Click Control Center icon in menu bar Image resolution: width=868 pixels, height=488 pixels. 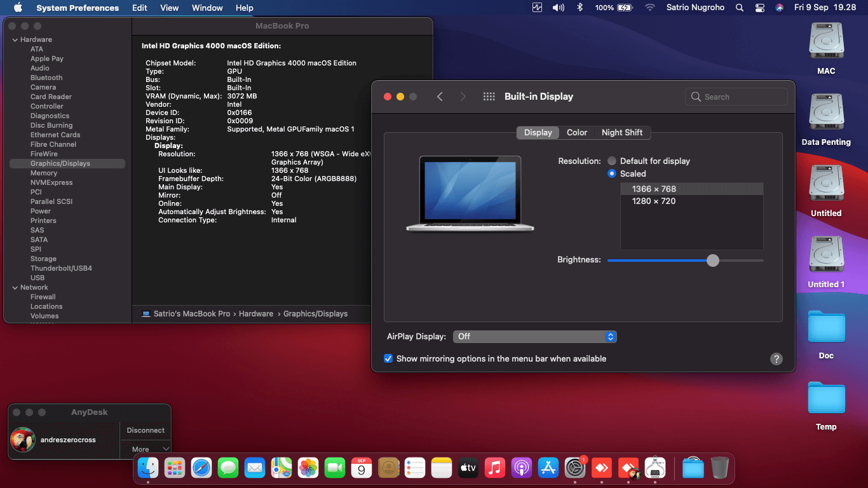760,8
